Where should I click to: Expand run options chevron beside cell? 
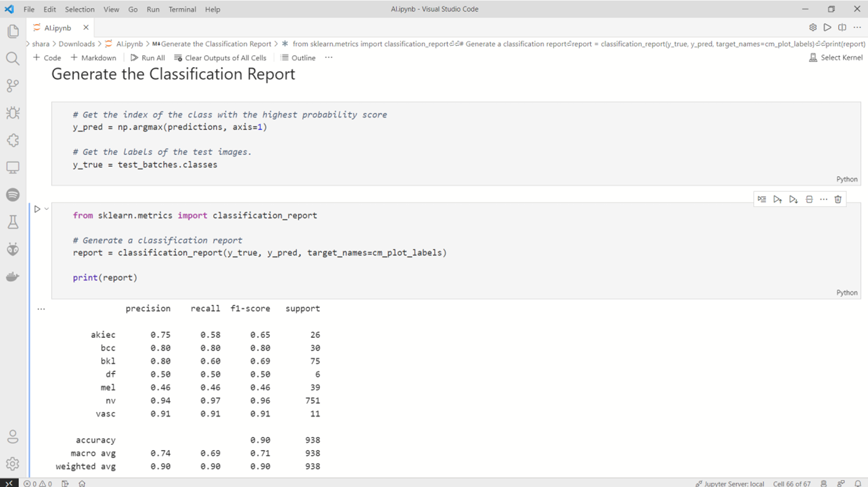[x=47, y=209]
